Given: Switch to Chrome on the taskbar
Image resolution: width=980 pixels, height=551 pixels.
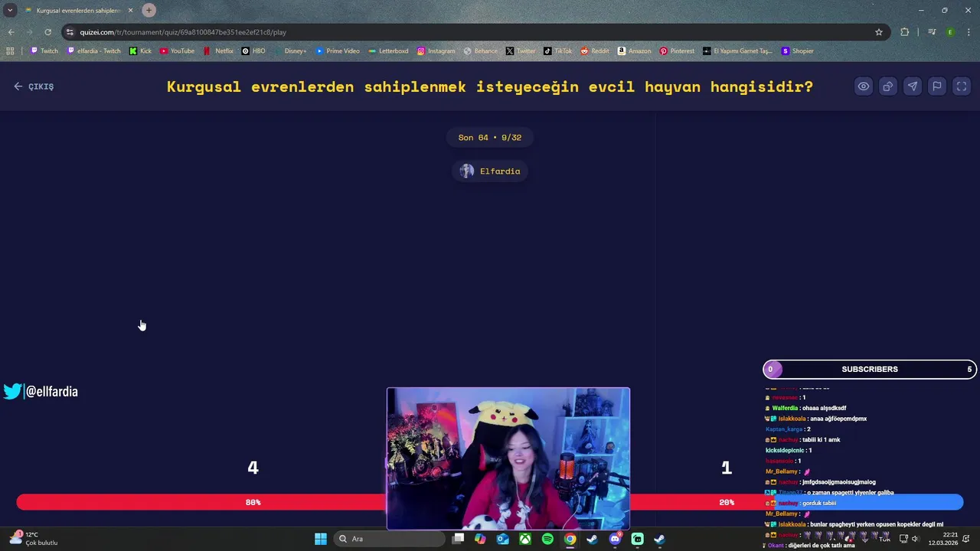Looking at the screenshot, I should 570,539.
